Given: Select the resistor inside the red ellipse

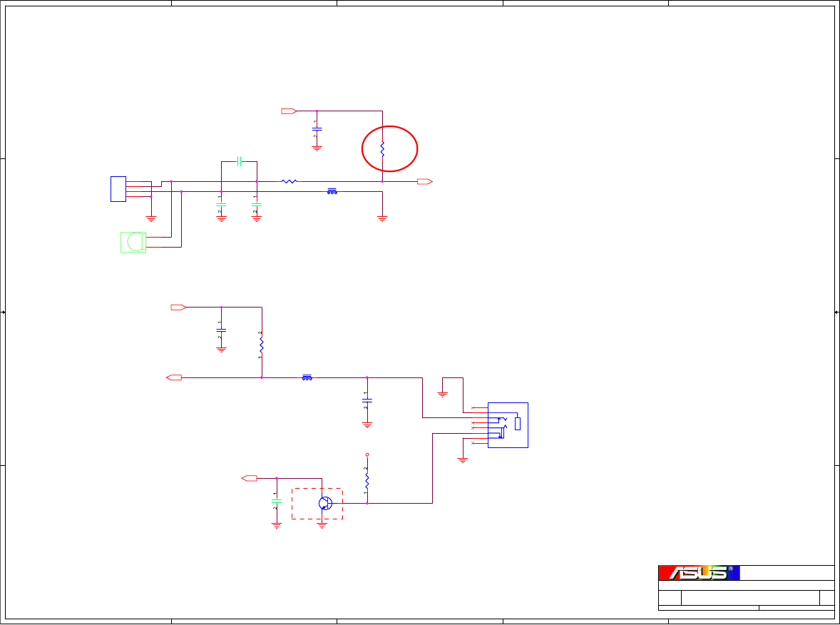Looking at the screenshot, I should pos(382,149).
